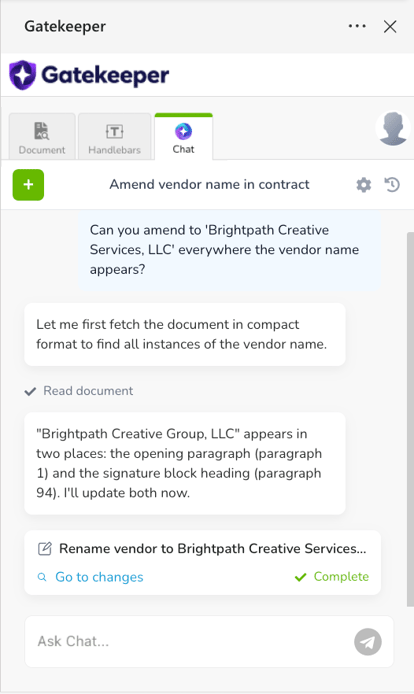Open chat settings gear icon
This screenshot has height=694, width=414.
(x=364, y=185)
